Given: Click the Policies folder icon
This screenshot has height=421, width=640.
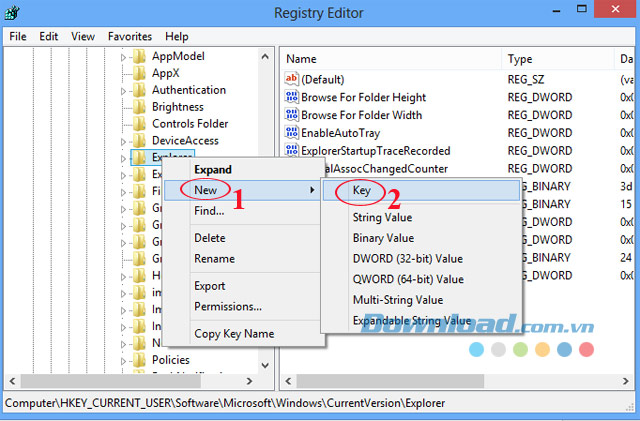Looking at the screenshot, I should click(x=140, y=360).
